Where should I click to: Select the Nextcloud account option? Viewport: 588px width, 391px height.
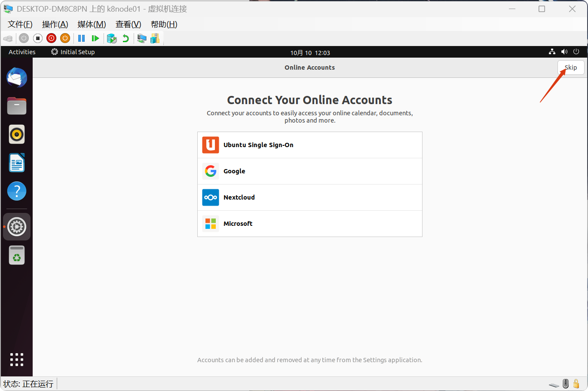click(x=310, y=197)
